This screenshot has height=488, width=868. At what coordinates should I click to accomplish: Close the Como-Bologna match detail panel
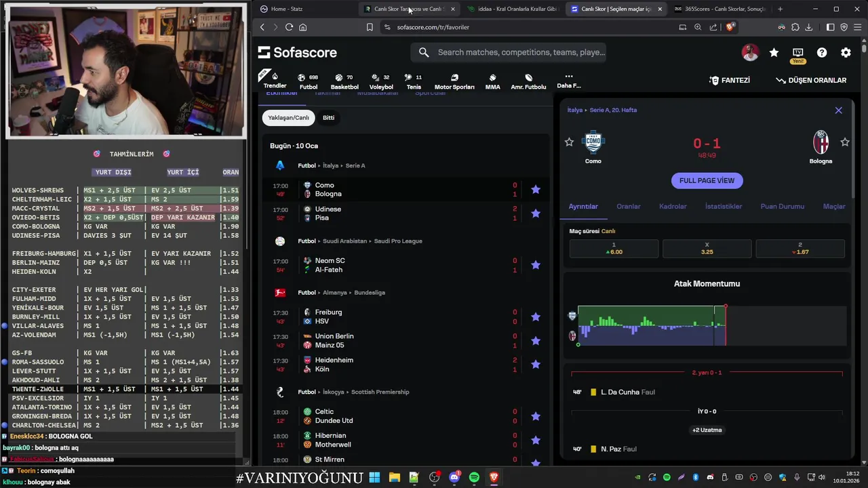(838, 110)
